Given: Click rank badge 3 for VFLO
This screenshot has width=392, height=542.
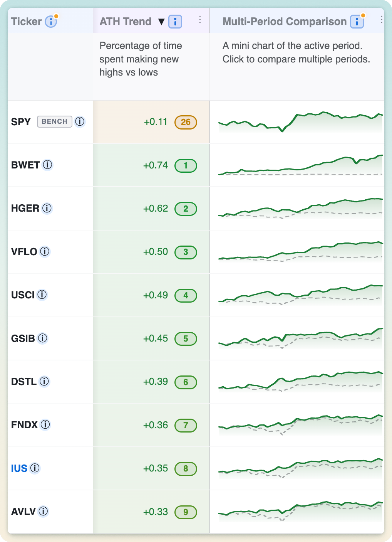Looking at the screenshot, I should [x=186, y=252].
